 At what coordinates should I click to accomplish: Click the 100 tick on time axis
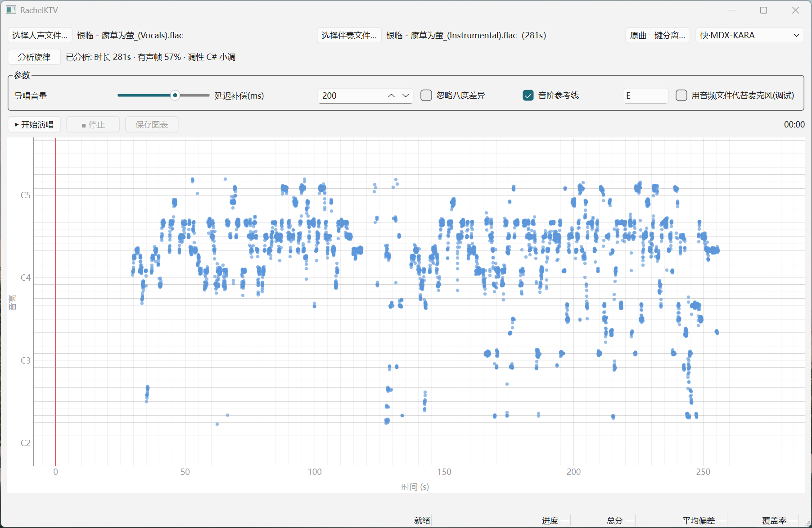pyautogui.click(x=315, y=472)
